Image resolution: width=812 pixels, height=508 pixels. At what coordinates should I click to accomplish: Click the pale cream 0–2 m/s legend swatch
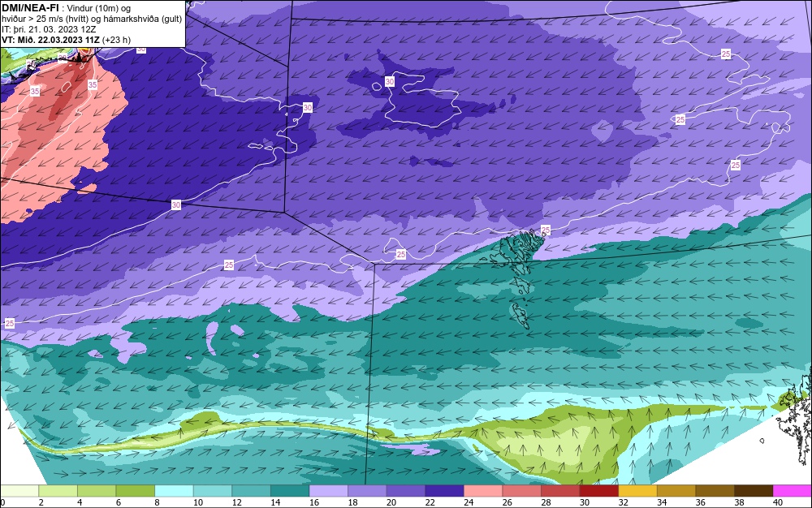coord(19,491)
